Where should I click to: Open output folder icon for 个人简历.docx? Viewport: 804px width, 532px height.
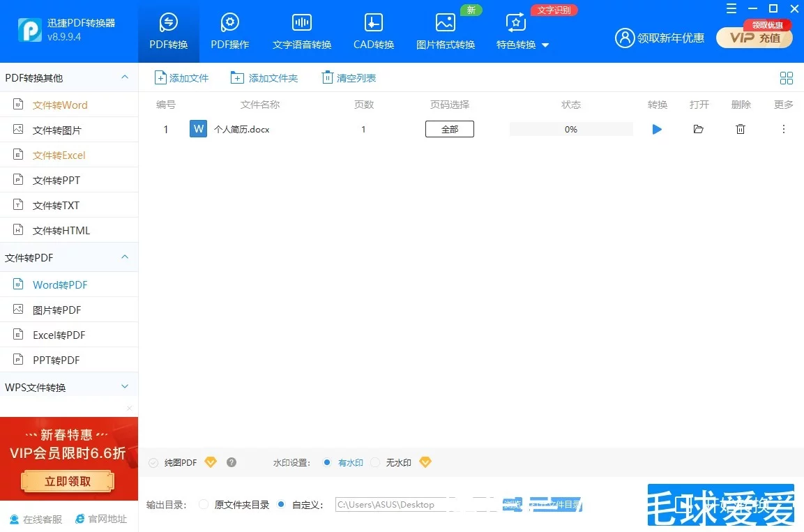tap(699, 129)
